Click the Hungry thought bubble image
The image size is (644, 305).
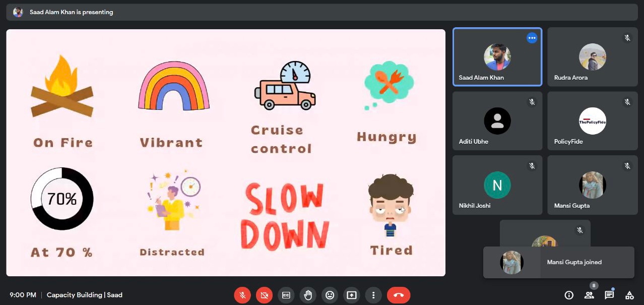(x=388, y=85)
